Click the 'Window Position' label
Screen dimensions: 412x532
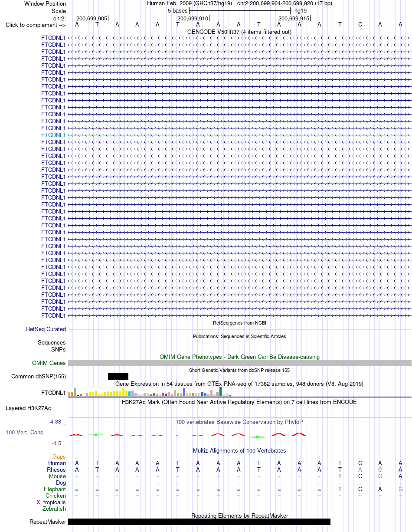click(45, 4)
